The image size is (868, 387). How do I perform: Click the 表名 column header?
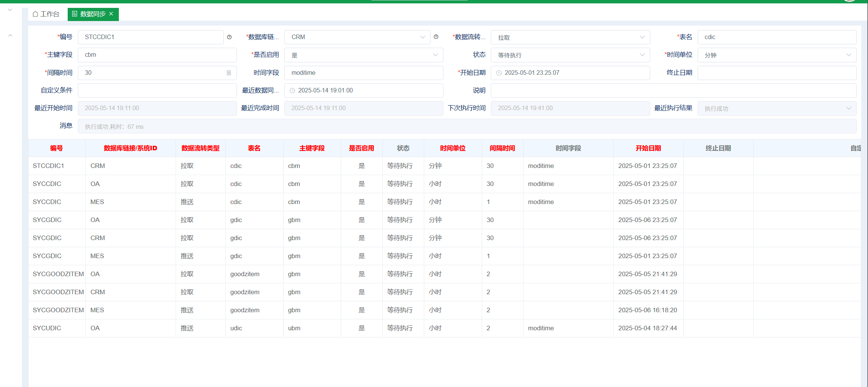coord(254,148)
